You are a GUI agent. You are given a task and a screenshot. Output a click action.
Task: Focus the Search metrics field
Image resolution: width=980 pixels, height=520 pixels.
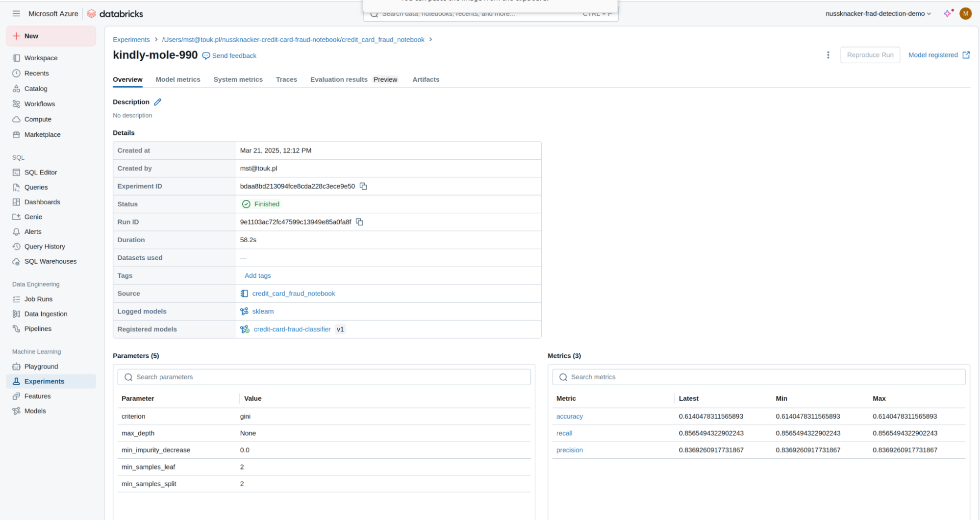(x=759, y=377)
